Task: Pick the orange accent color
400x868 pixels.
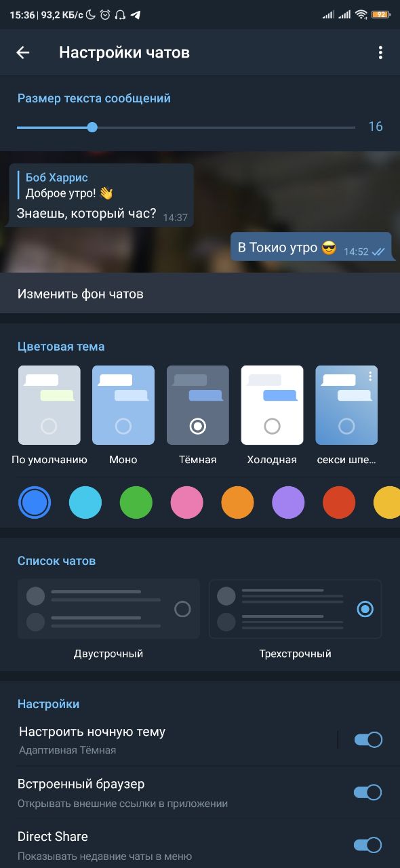Action: coord(238,502)
